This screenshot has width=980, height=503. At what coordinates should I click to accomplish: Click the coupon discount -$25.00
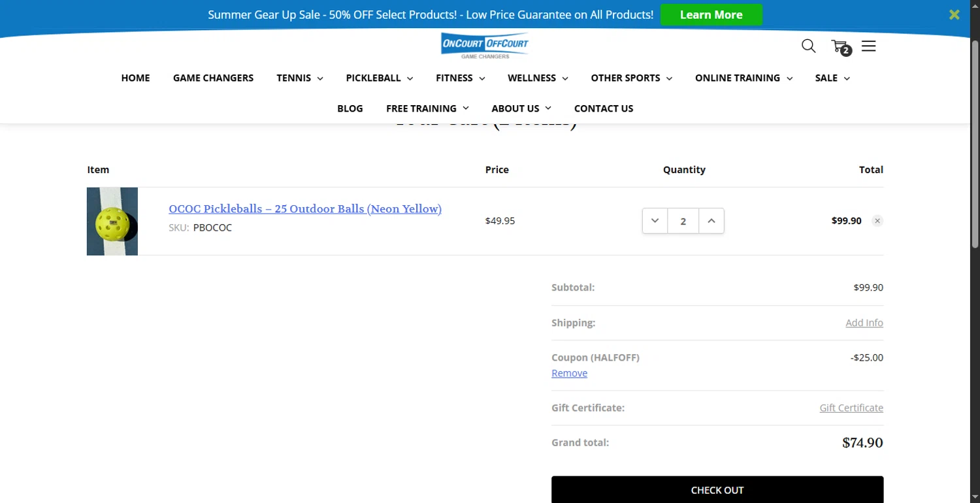pos(867,357)
